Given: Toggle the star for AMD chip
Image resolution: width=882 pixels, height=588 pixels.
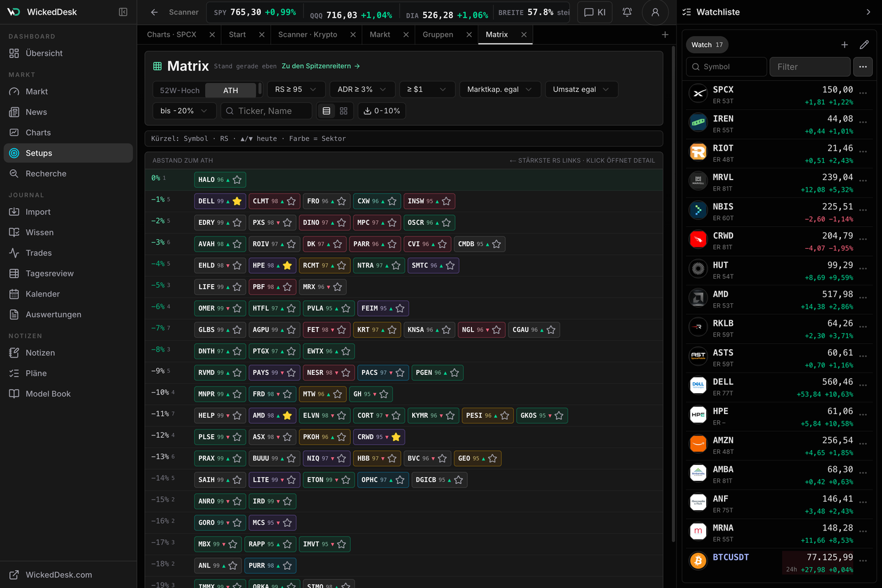Looking at the screenshot, I should (287, 415).
